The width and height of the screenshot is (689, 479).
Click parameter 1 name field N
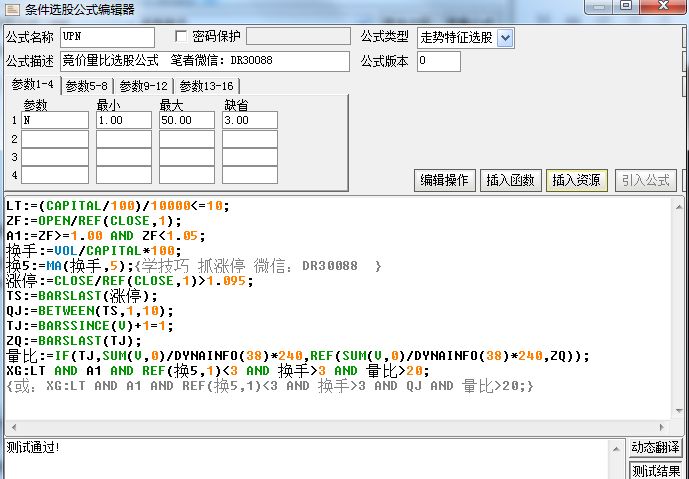55,120
